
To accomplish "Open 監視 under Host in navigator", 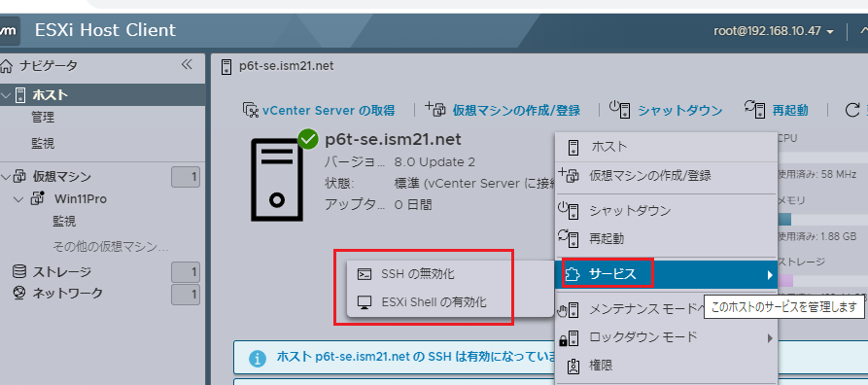I will point(43,144).
